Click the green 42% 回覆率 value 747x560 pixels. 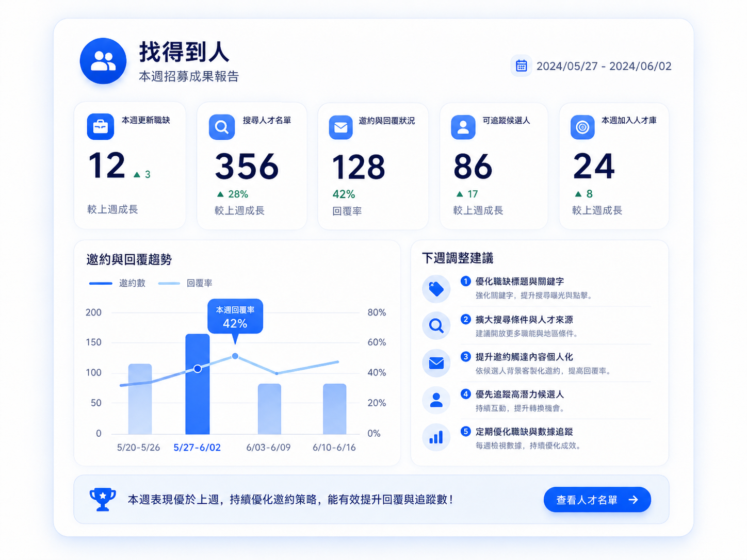[344, 194]
